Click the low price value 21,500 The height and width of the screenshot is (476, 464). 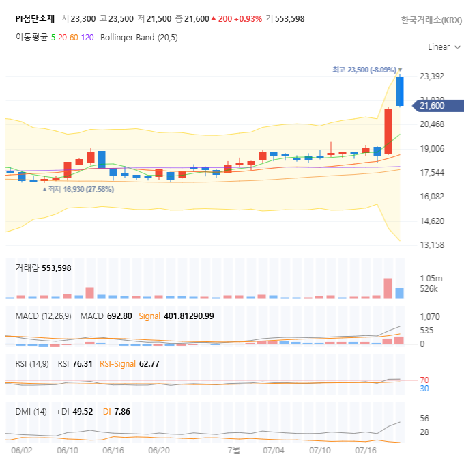(159, 19)
